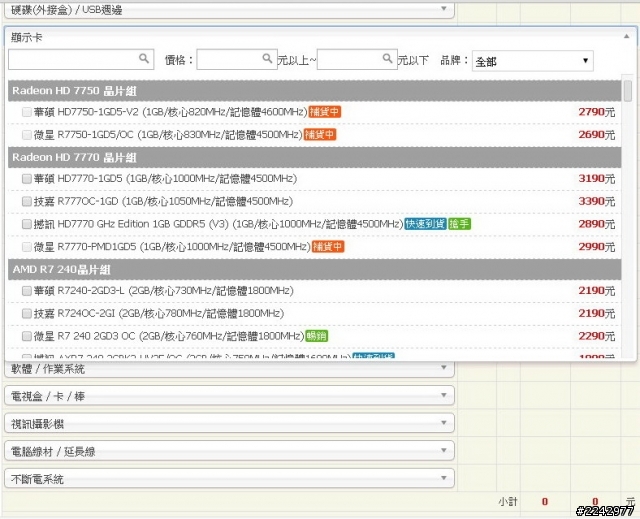This screenshot has width=640, height=519.
Task: Click price 2690元
Action: (x=596, y=135)
